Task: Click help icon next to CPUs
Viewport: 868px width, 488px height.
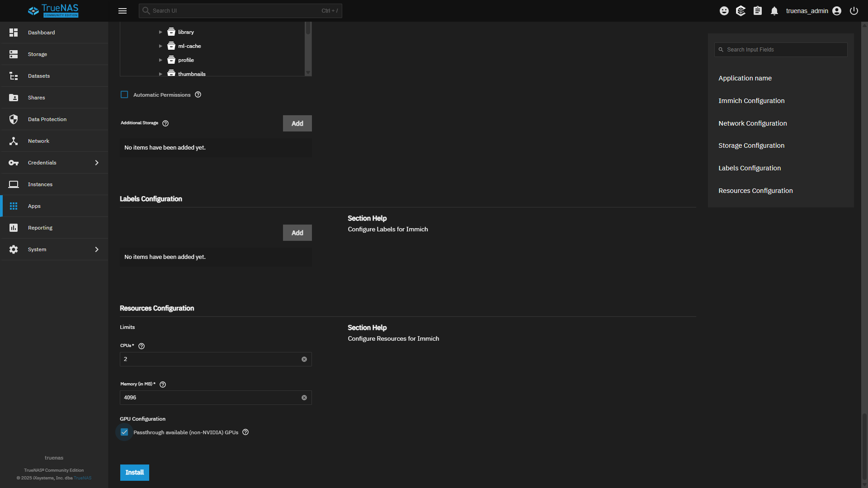Action: click(x=142, y=346)
